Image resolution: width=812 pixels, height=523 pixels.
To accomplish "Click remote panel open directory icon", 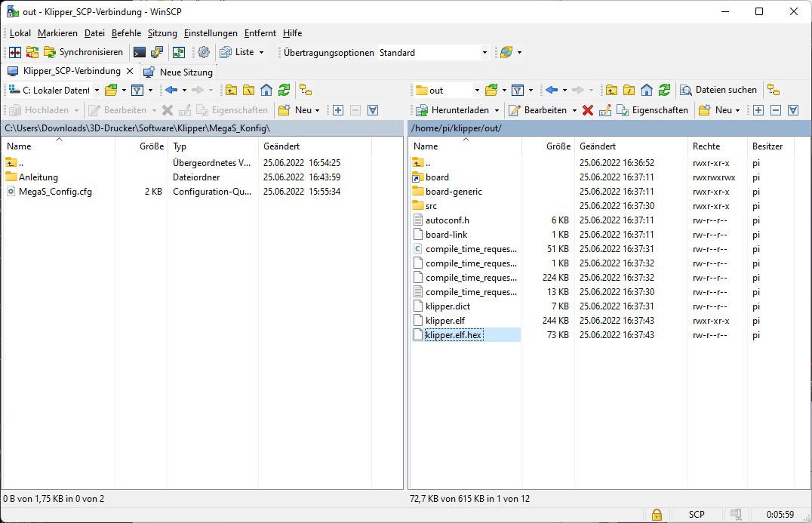I will coord(492,90).
